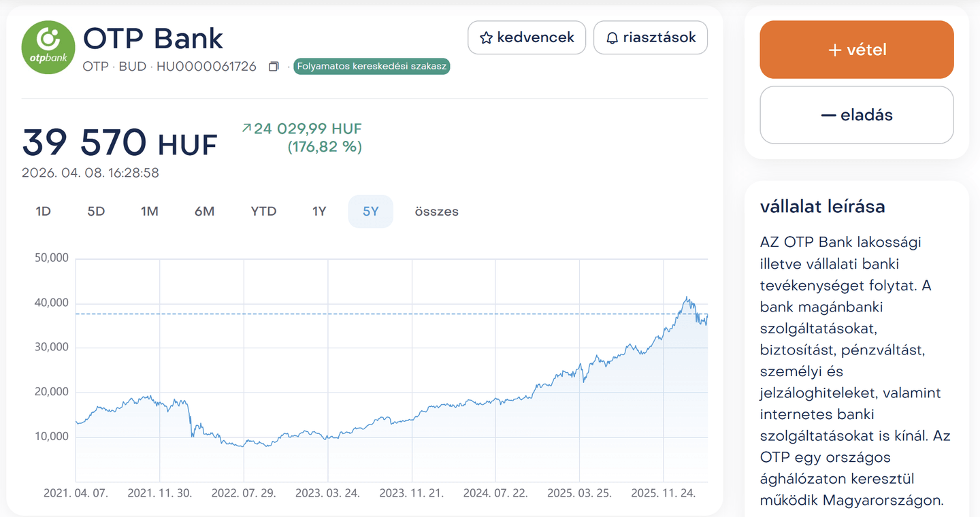980x517 pixels.
Task: Click the 30,000 y-axis label
Action: click(50, 347)
